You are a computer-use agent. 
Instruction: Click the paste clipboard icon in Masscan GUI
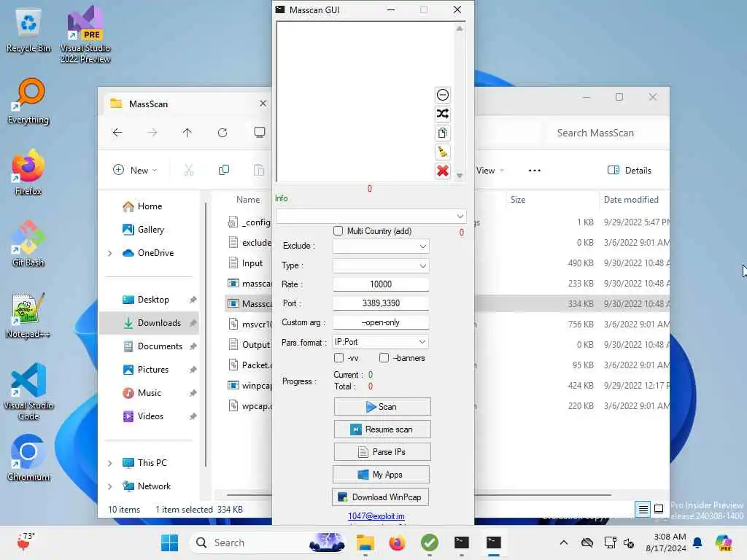tap(443, 133)
